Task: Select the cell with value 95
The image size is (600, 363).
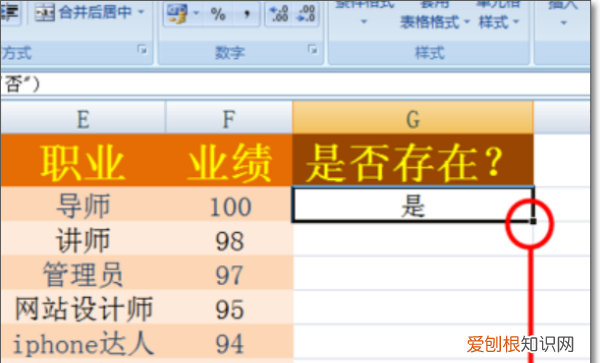Action: click(229, 308)
